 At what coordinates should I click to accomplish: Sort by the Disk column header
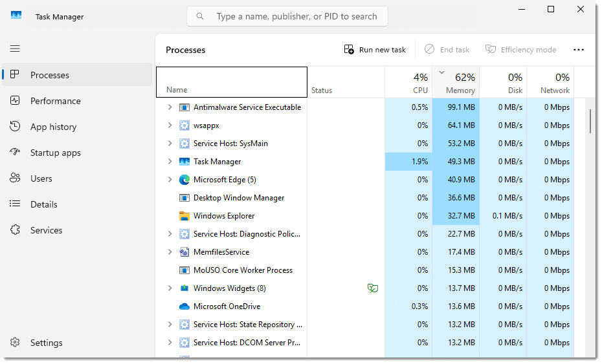click(503, 82)
